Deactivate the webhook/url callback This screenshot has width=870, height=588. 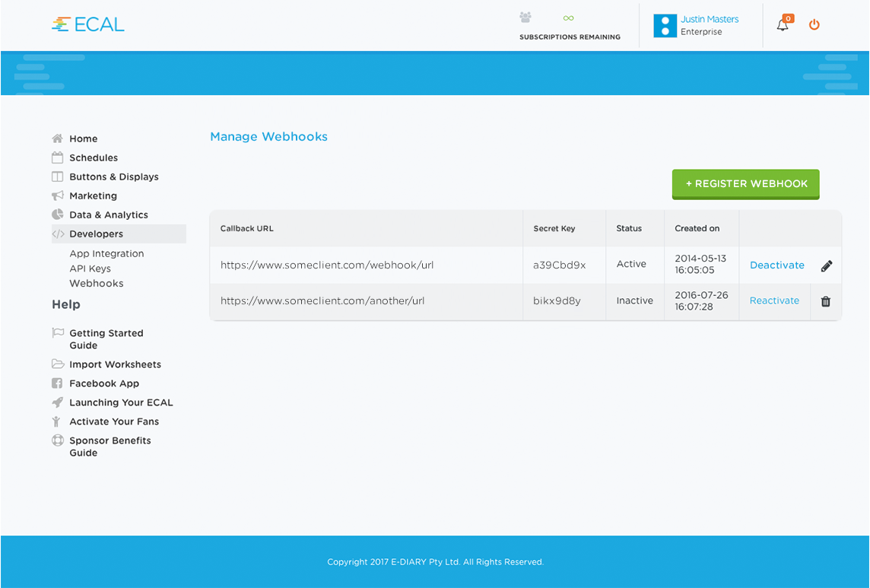point(776,265)
